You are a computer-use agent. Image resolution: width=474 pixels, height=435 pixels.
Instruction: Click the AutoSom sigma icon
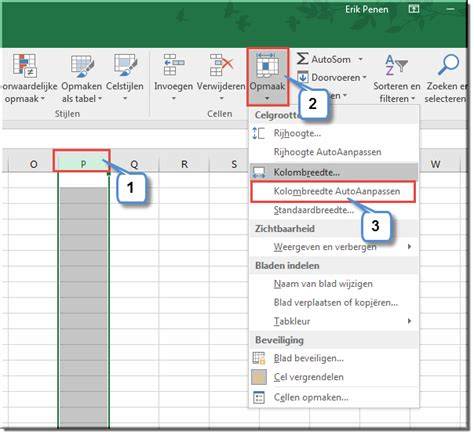pyautogui.click(x=302, y=59)
